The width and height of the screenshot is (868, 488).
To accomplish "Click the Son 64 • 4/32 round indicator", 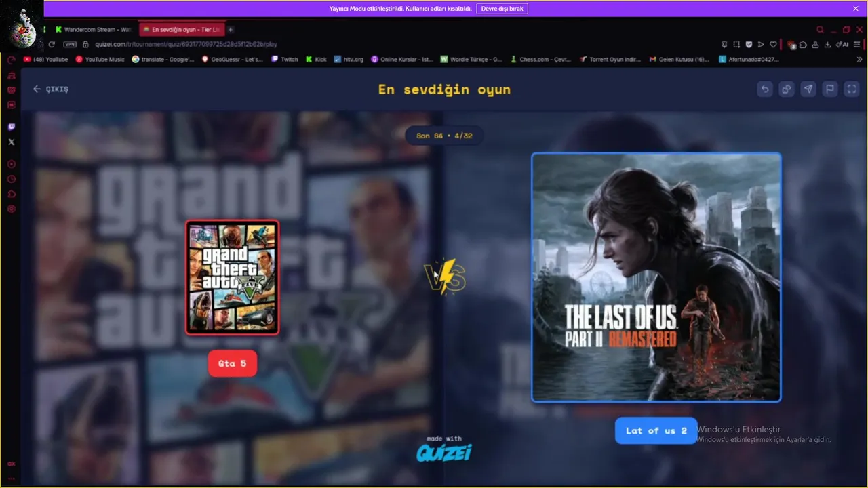I will [444, 136].
